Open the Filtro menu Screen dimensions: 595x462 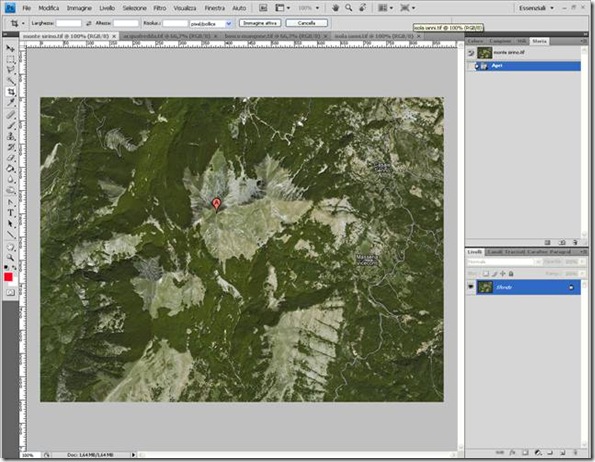click(160, 8)
